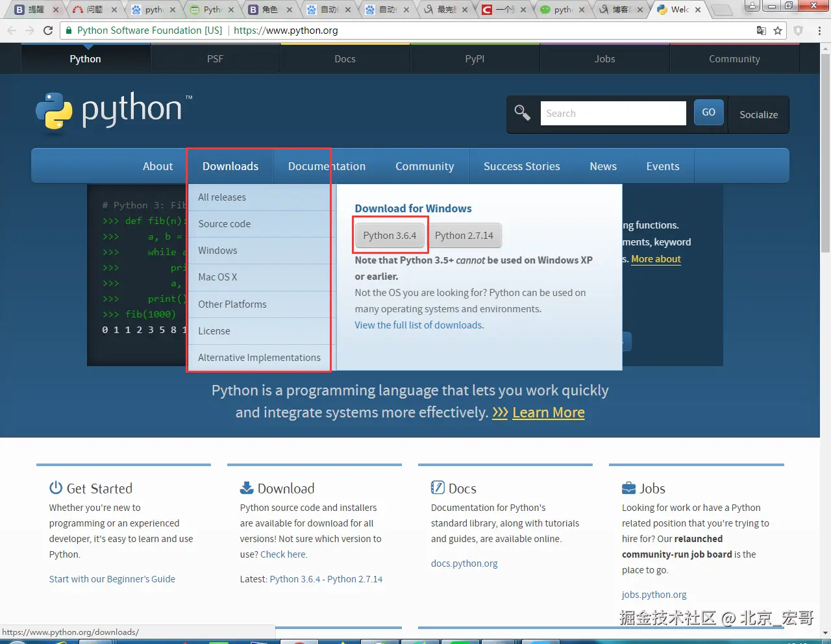The height and width of the screenshot is (644, 831).
Task: Select the PSF item in the top site bar
Action: (215, 58)
